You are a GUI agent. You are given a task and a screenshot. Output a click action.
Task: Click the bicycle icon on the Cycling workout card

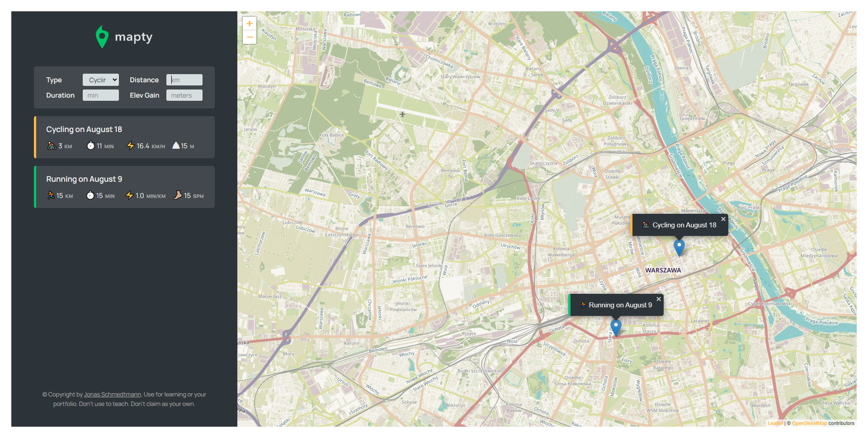[51, 146]
